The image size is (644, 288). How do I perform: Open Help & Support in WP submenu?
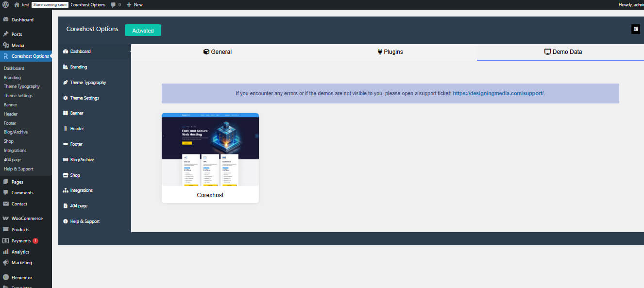18,169
